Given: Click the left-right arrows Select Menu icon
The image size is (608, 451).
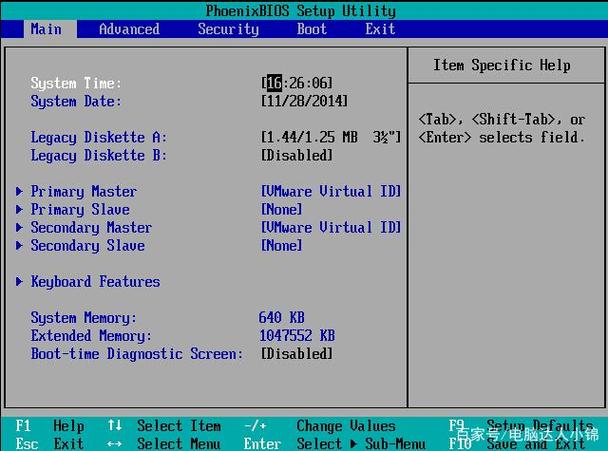Looking at the screenshot, I should click(114, 444).
